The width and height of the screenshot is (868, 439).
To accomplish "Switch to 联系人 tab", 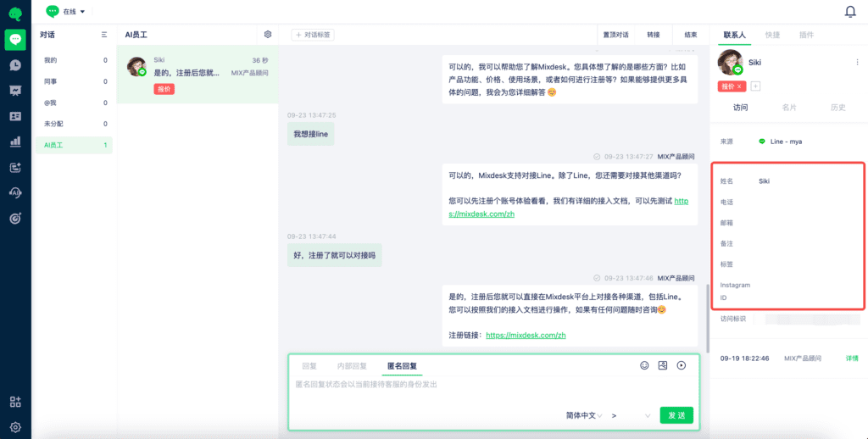I will (x=735, y=35).
